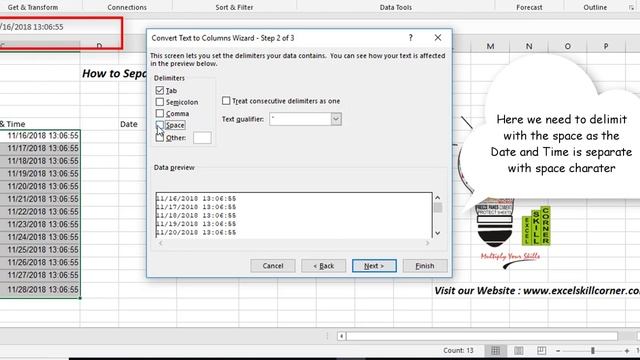Click the Data Tools group label
This screenshot has width=640, height=360.
coord(396,7)
